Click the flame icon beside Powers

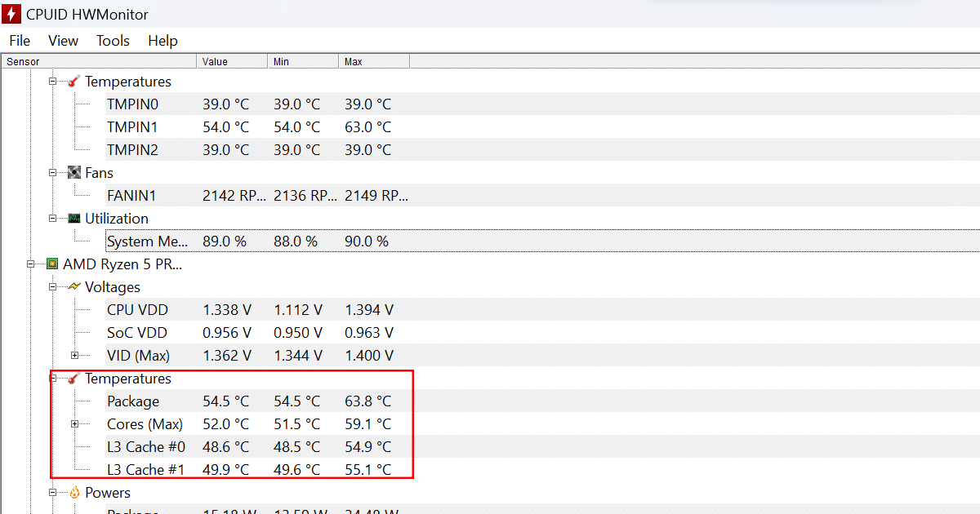tap(74, 493)
